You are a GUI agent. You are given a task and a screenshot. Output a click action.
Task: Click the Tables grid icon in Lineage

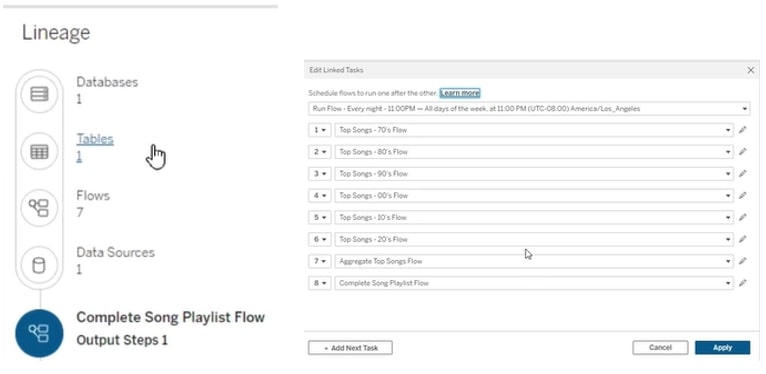pos(39,151)
